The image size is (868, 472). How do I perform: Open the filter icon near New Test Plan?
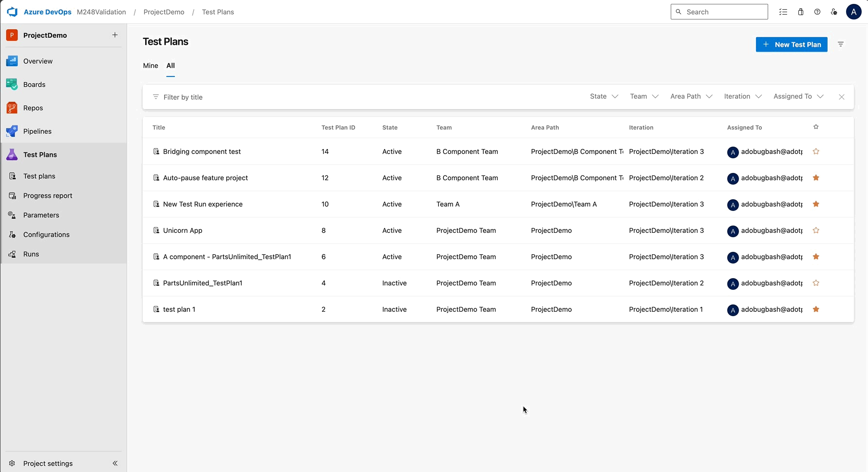pos(841,44)
